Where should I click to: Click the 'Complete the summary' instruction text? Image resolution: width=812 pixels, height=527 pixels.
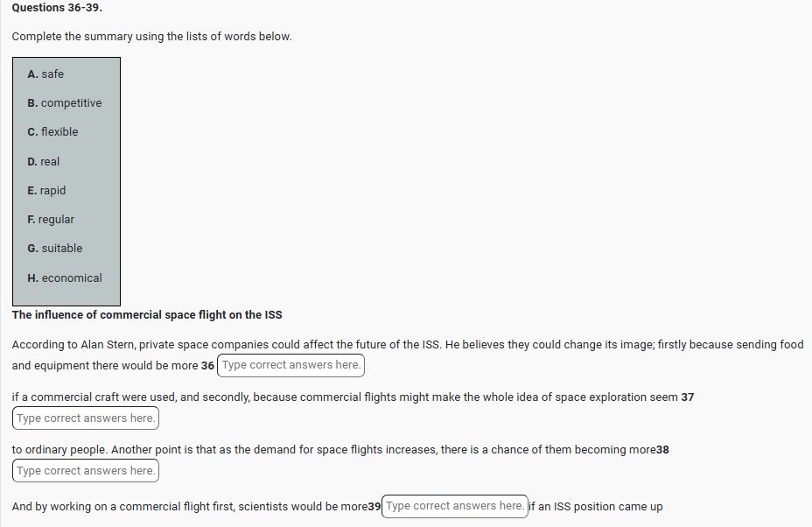(x=152, y=37)
